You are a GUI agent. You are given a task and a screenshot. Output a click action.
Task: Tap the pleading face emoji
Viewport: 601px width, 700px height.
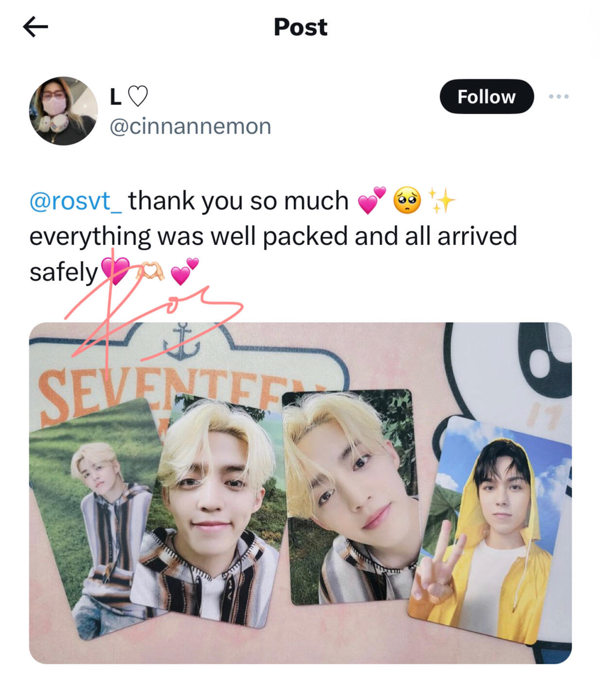407,201
